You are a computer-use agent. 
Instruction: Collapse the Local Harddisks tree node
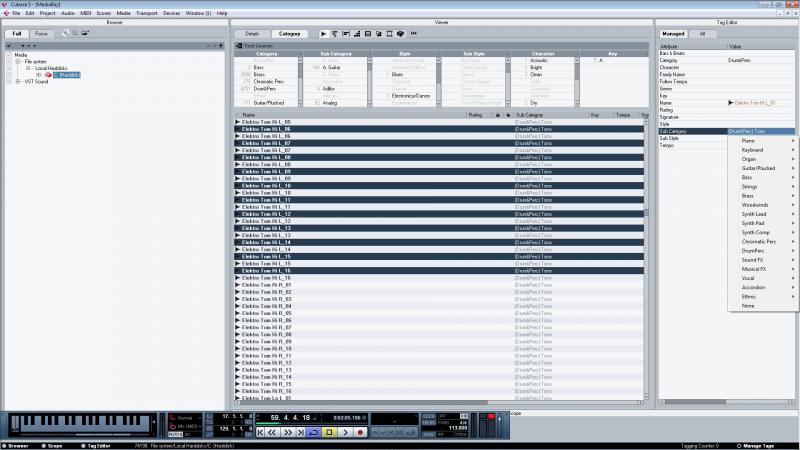tap(28, 68)
